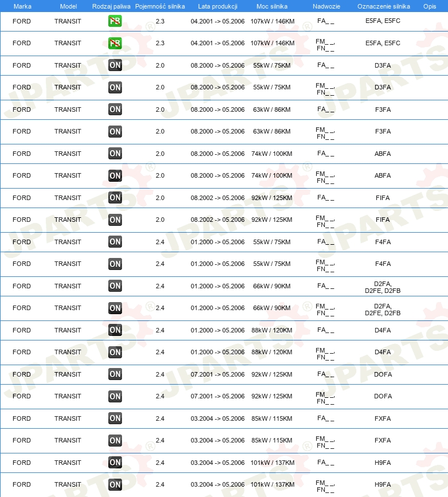
Task: Select the D4FA code in the FM__, FN__ row
Action: (x=383, y=352)
